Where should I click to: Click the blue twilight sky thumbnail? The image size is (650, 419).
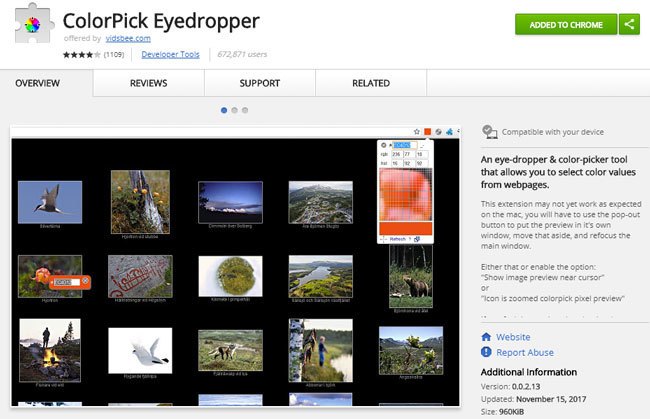tap(230, 202)
